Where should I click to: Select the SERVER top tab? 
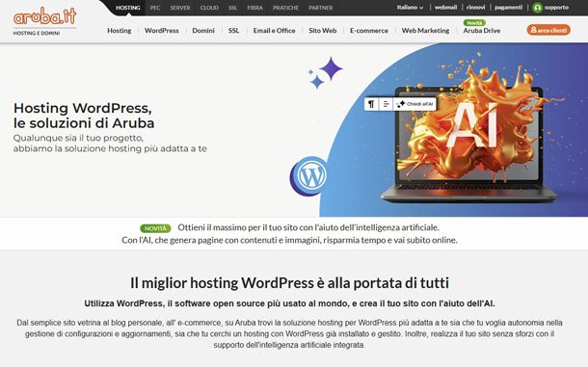click(x=180, y=8)
